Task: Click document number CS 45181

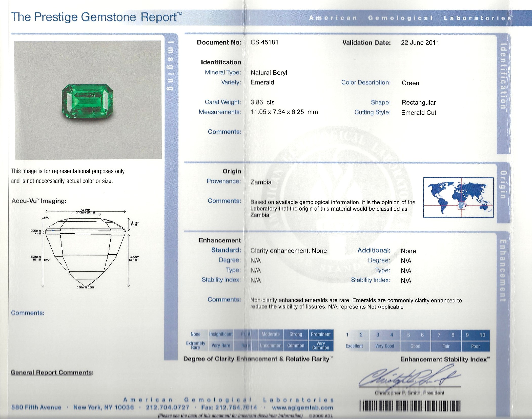Action: click(264, 42)
